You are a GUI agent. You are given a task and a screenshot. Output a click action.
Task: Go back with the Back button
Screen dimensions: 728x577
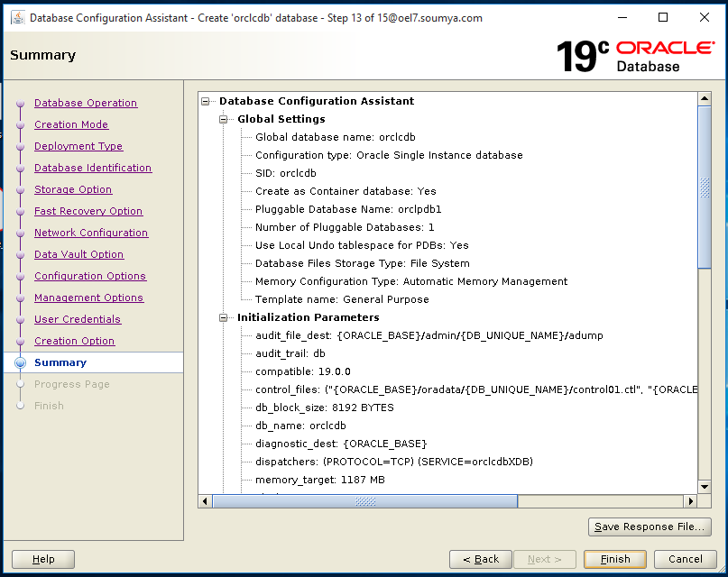pos(481,559)
